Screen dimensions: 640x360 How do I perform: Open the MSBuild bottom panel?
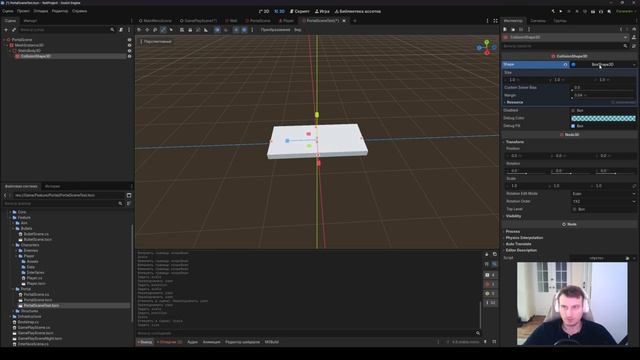(272, 342)
